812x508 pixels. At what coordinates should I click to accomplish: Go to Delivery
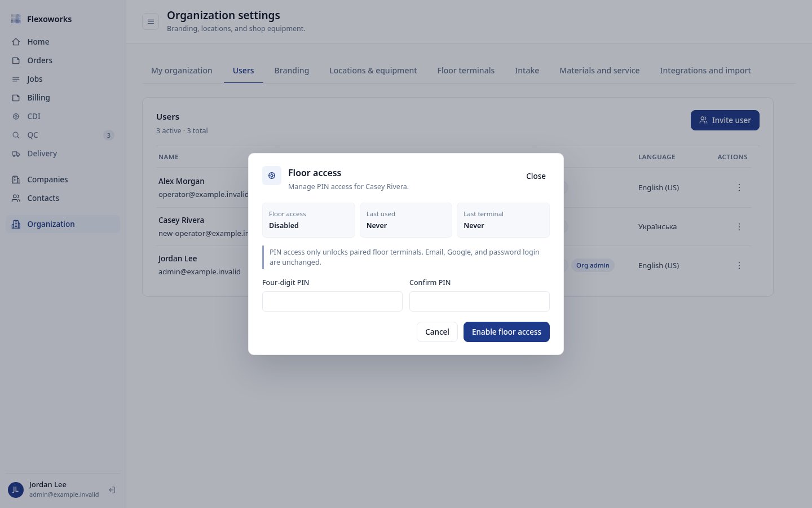[63, 154]
